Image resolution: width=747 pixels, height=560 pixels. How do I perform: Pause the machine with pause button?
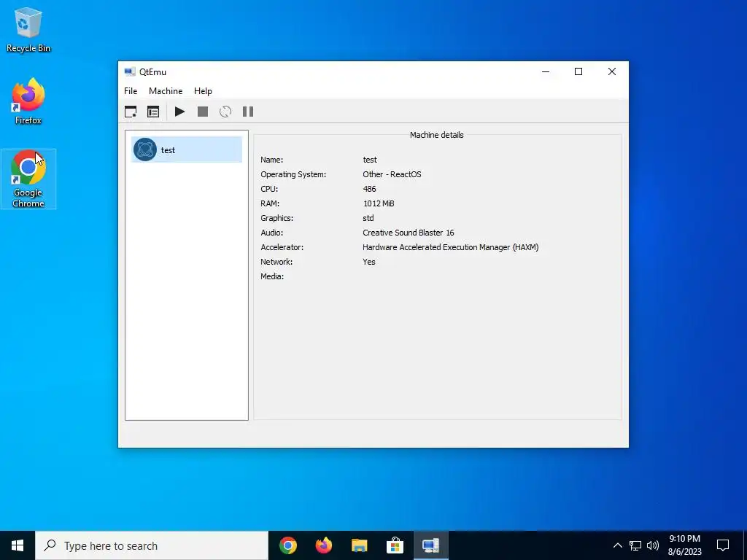coord(248,112)
